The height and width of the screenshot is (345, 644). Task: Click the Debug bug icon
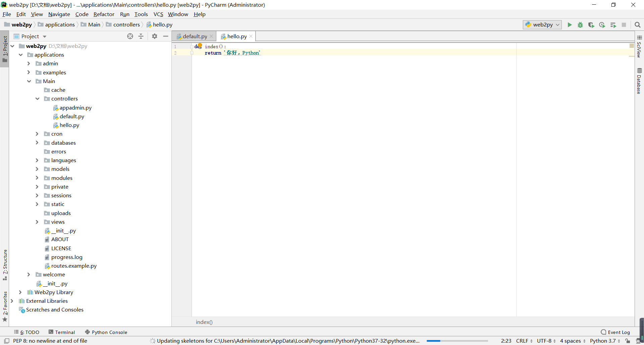580,25
